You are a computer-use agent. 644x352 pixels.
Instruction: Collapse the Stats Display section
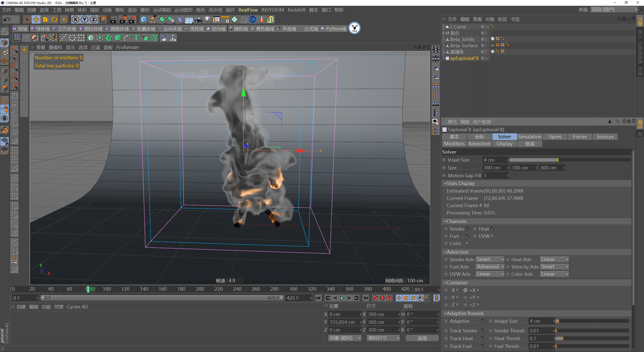tap(445, 184)
